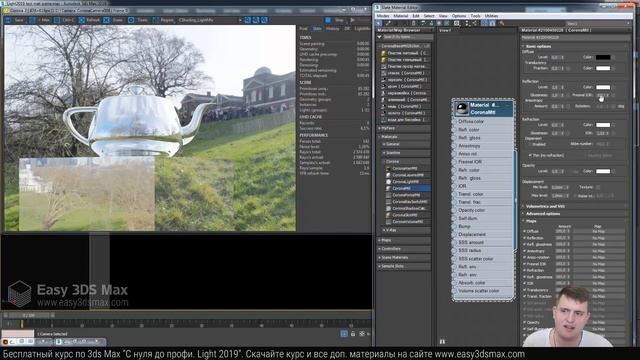Click the eyedropper pick material icon
Viewport: 640px width, 360px height.
tap(388, 23)
